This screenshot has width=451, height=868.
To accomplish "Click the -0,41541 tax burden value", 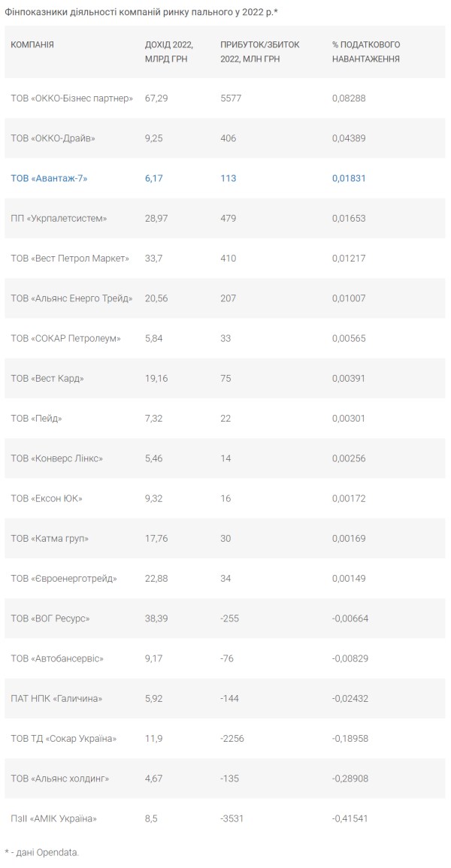I will click(x=350, y=818).
